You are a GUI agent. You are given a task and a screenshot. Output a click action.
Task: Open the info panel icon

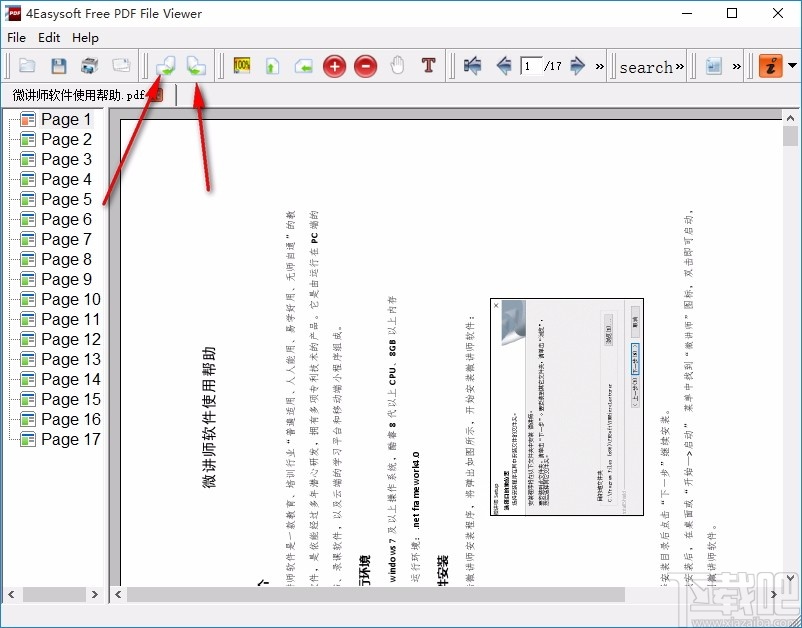713,65
